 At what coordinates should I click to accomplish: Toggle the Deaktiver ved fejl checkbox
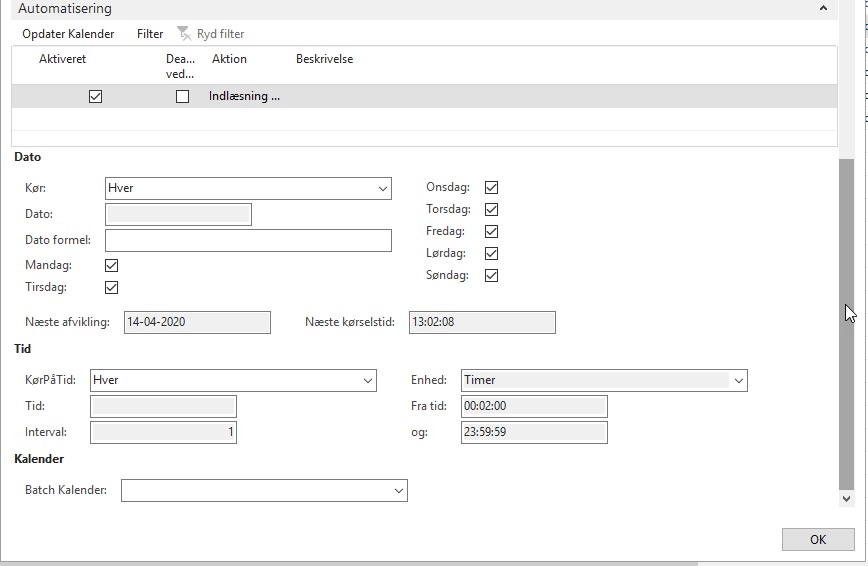182,97
